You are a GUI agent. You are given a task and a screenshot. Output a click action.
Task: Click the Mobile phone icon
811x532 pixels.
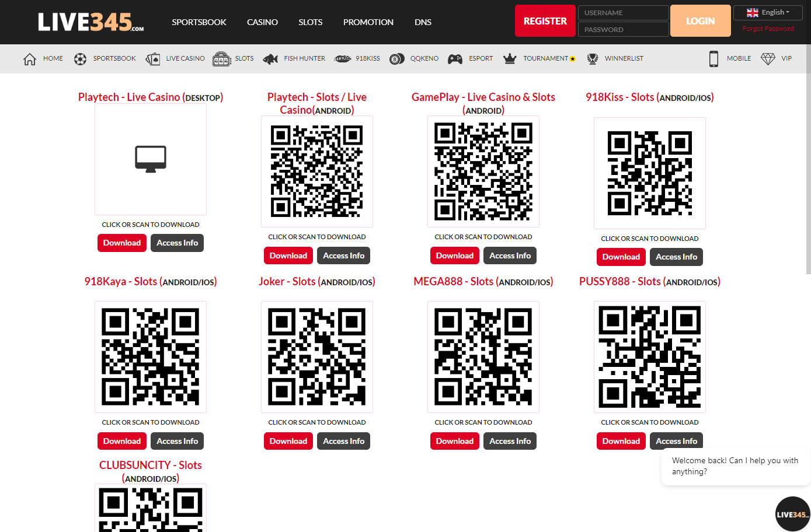tap(713, 59)
